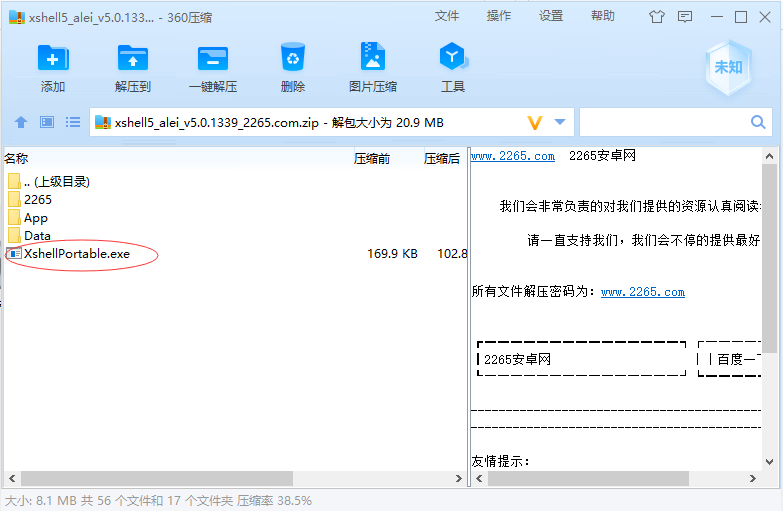Image resolution: width=783 pixels, height=511 pixels.
Task: Select the .. (上级目录) folder entry
Action: pos(49,181)
